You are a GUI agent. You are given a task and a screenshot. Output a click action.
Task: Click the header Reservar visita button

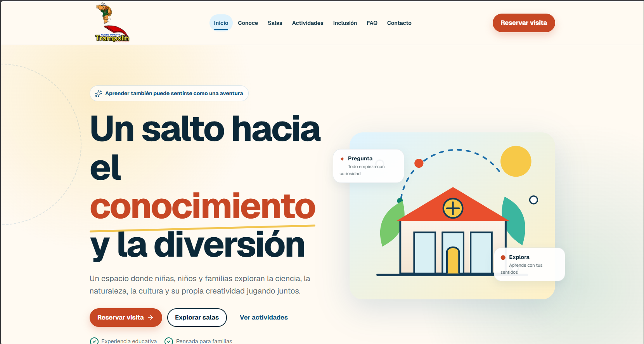pyautogui.click(x=524, y=23)
